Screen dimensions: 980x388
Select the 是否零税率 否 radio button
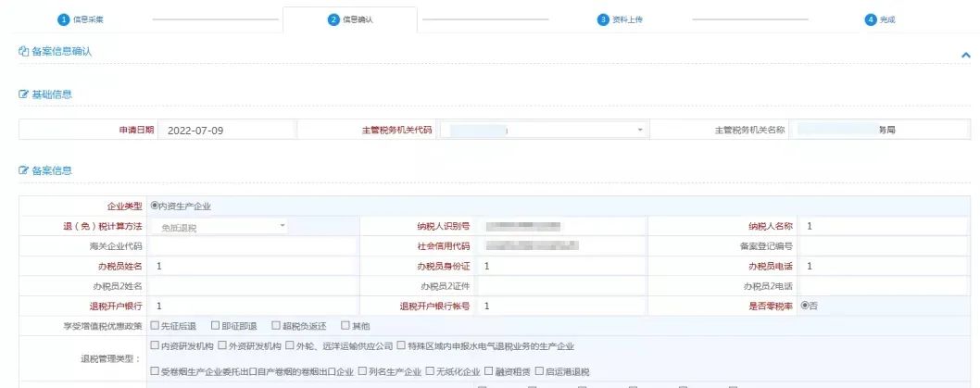click(x=804, y=306)
